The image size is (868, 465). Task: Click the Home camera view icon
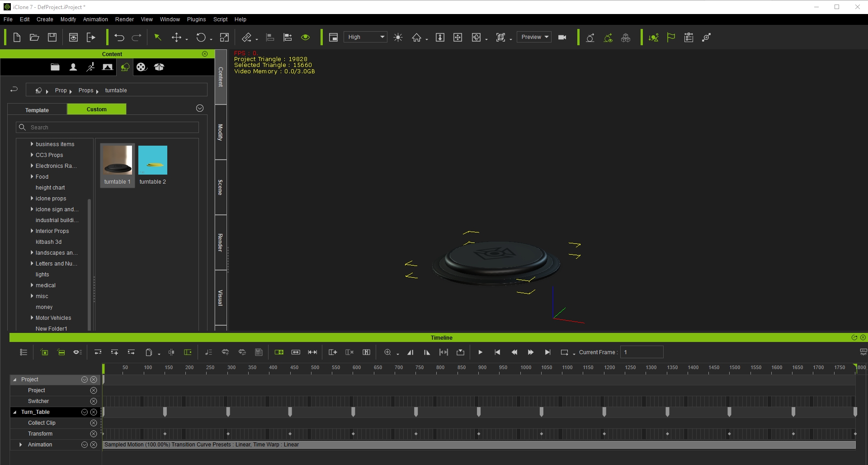pyautogui.click(x=416, y=38)
